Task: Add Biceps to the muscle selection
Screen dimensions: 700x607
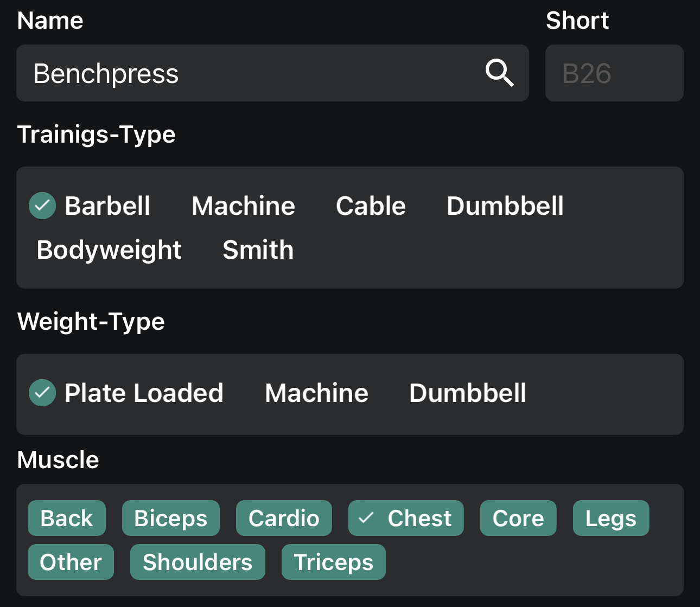Action: pos(170,518)
